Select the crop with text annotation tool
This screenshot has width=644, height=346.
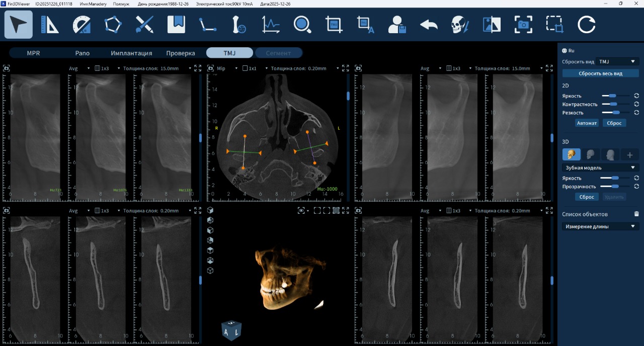(366, 25)
